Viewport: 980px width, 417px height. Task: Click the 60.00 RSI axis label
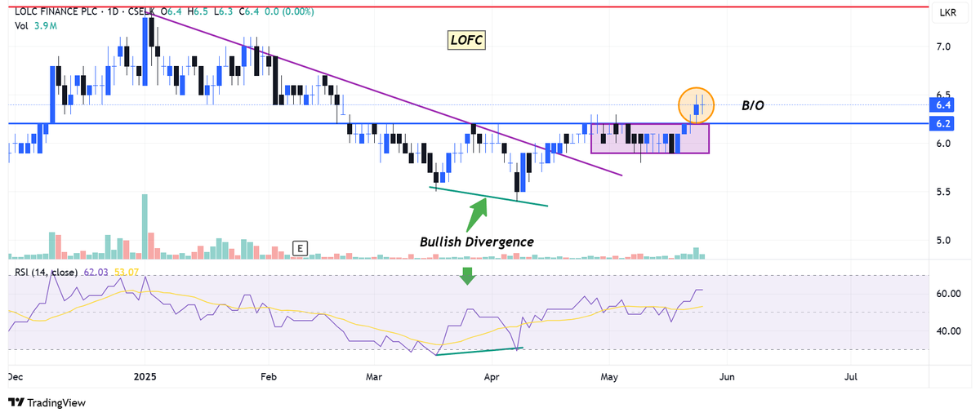(x=947, y=294)
